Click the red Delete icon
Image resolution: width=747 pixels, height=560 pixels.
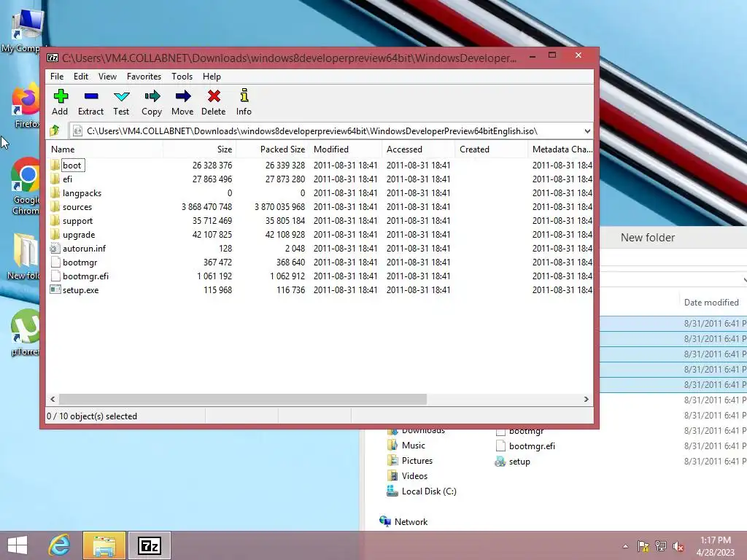[214, 97]
